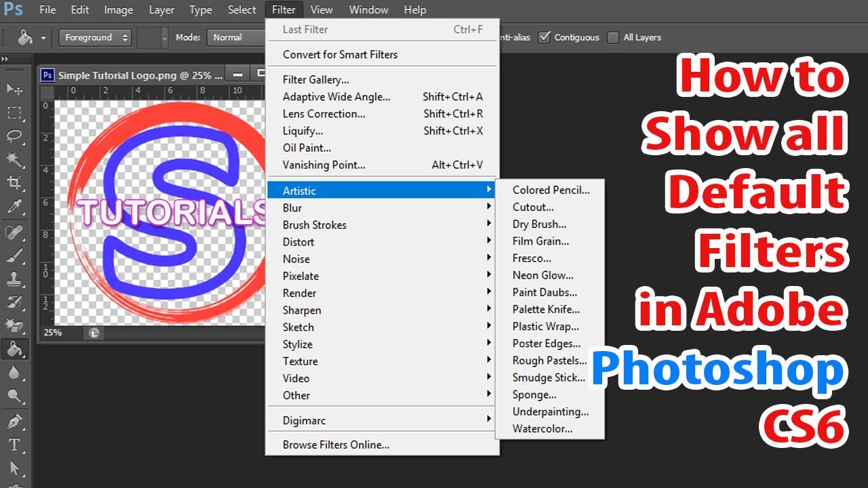Expand the Render filter submenu

[382, 293]
